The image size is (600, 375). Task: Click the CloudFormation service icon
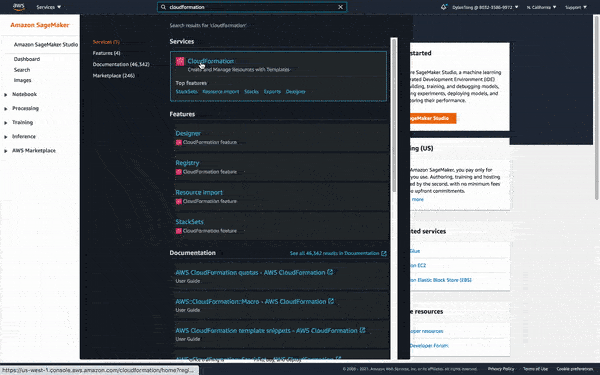[180, 61]
